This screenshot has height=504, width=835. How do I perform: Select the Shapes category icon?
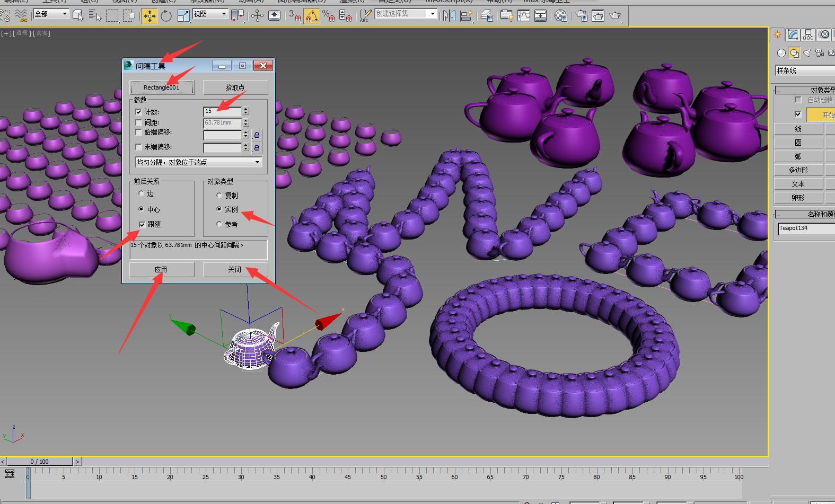[794, 53]
